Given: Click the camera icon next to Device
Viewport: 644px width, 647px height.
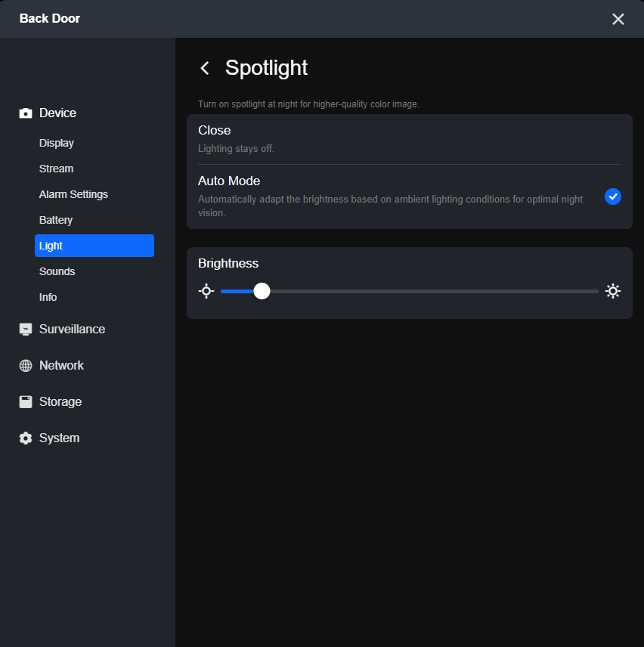Looking at the screenshot, I should (26, 113).
